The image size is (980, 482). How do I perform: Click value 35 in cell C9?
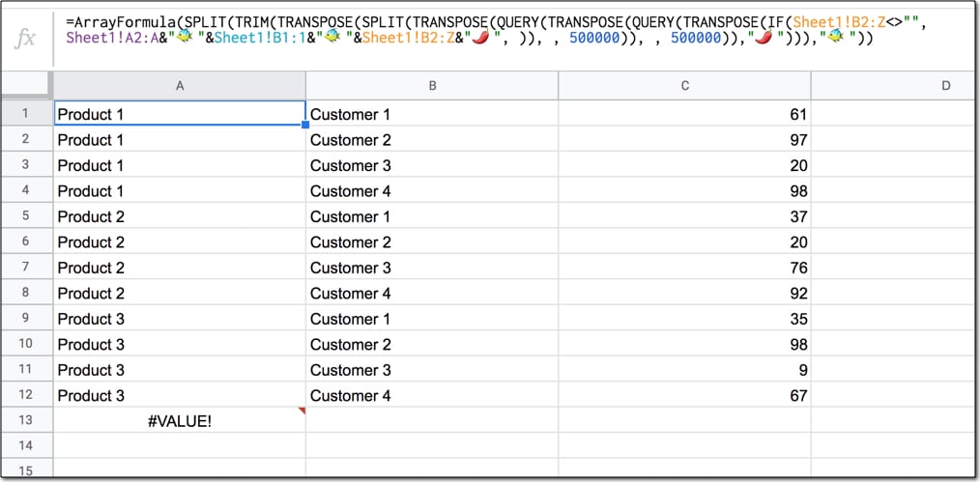[x=798, y=320]
